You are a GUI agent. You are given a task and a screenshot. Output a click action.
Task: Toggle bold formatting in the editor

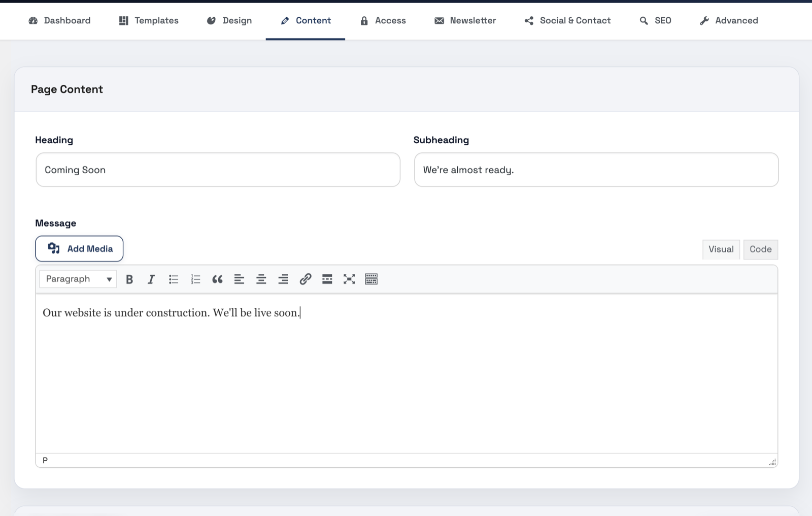129,279
